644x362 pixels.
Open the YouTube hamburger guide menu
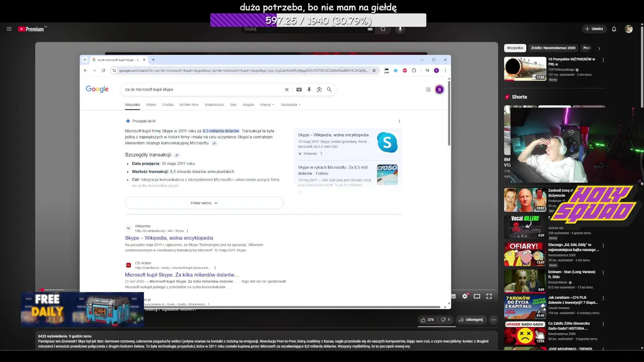(x=9, y=29)
